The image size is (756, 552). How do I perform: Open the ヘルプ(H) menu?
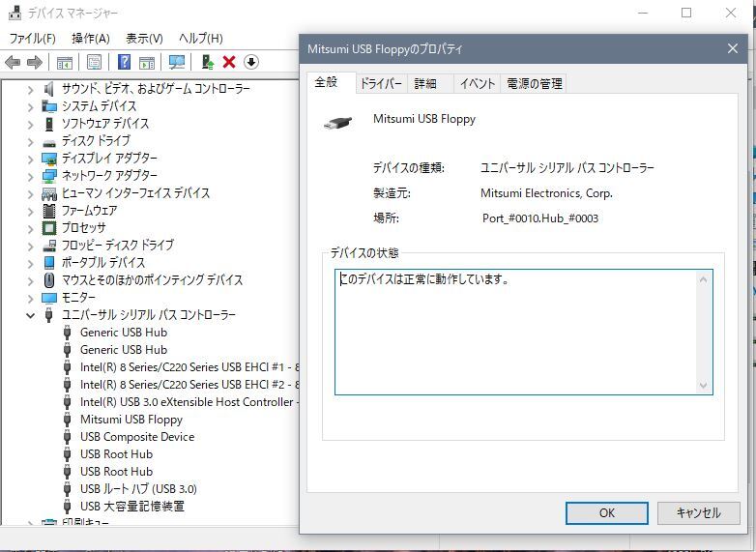click(x=200, y=38)
